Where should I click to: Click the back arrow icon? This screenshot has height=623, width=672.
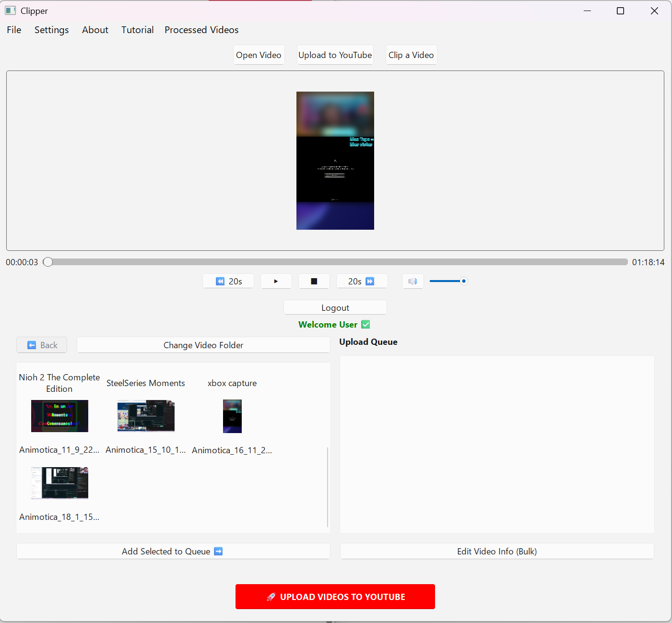tap(32, 345)
